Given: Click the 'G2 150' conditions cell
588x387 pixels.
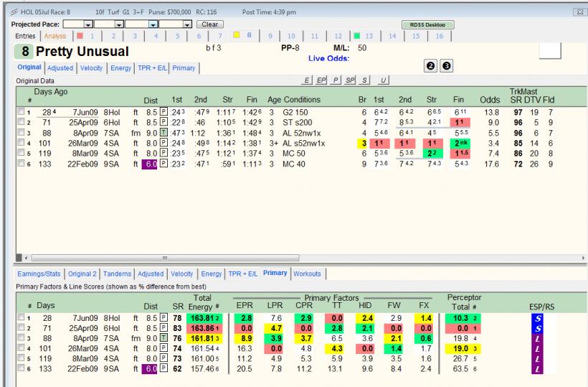Looking at the screenshot, I should click(x=295, y=112).
